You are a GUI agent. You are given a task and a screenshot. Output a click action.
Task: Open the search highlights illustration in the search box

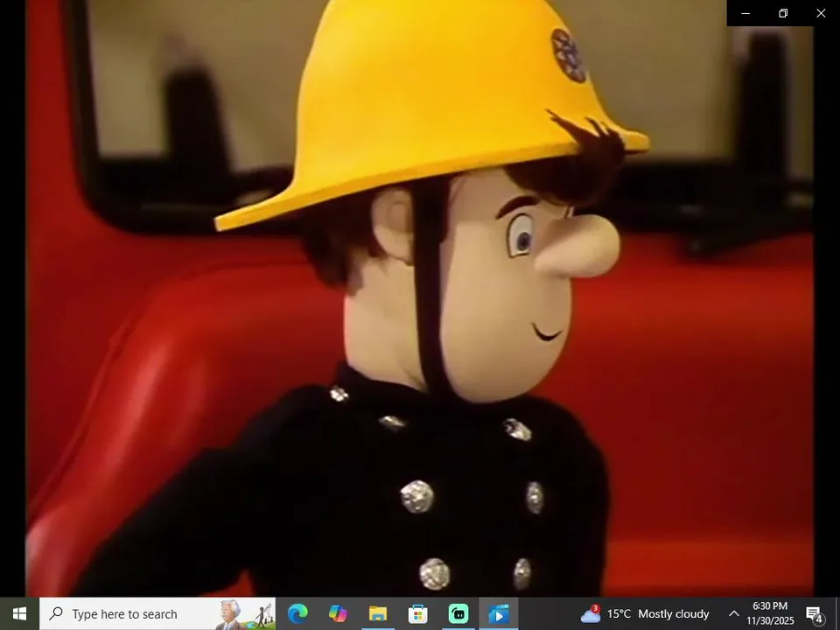coord(243,614)
